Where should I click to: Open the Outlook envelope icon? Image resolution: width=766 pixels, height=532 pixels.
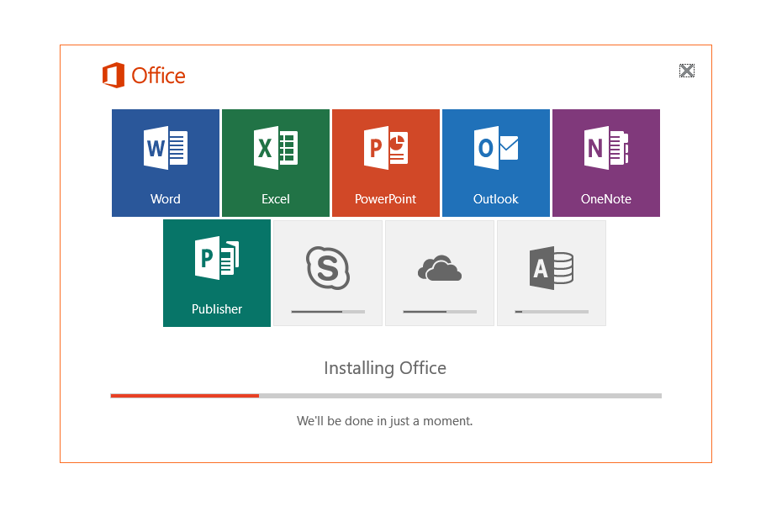[496, 149]
